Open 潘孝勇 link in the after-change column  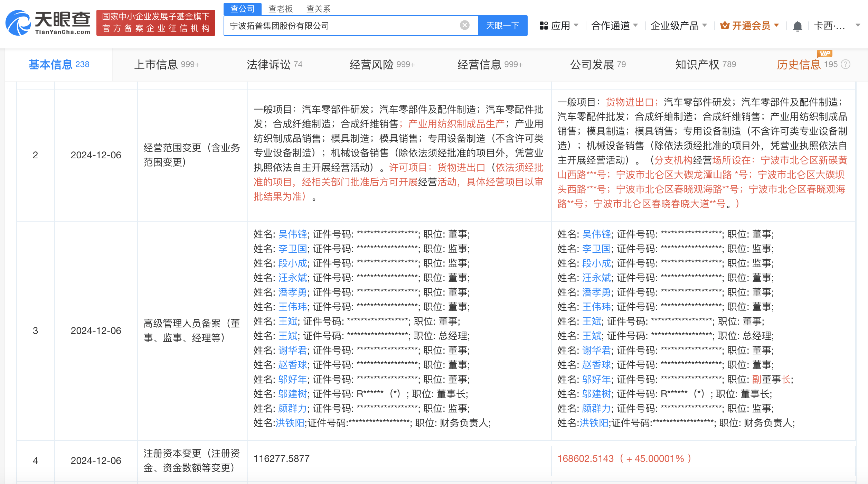(597, 292)
